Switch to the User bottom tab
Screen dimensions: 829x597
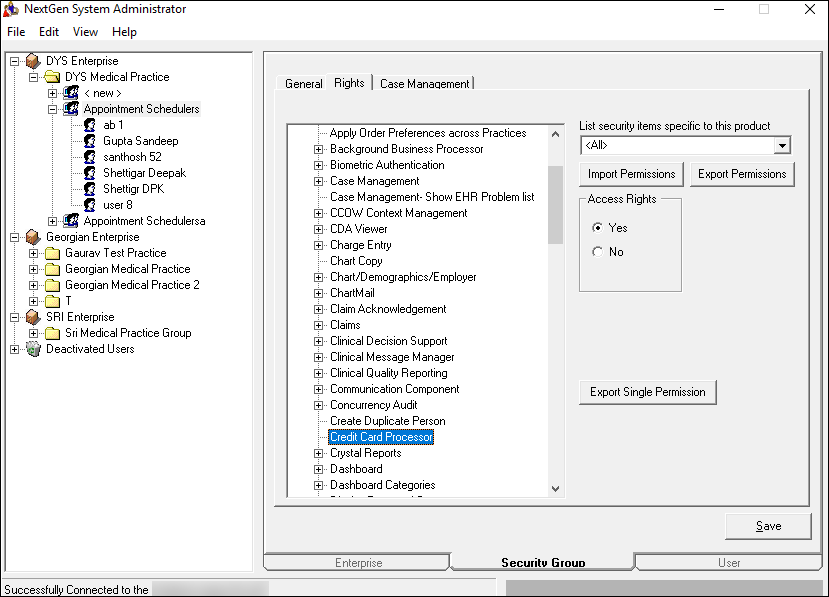click(729, 563)
